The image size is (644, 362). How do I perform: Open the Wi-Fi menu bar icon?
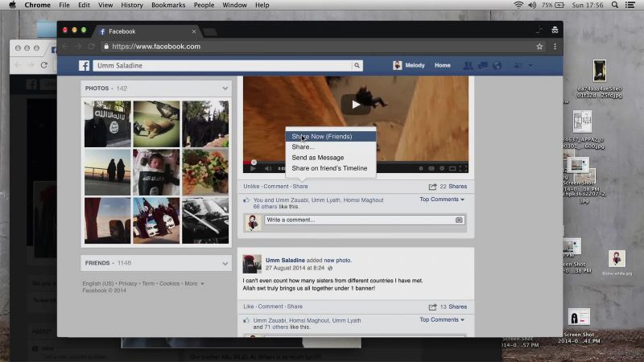point(518,5)
